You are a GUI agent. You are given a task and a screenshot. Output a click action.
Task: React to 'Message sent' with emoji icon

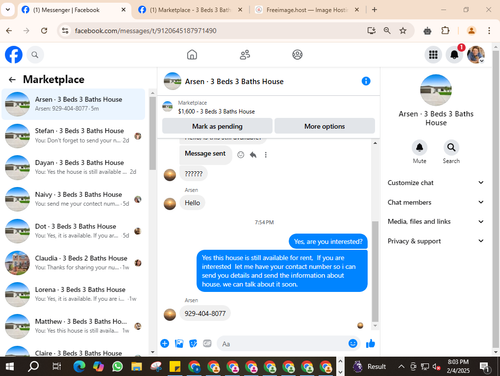(241, 155)
